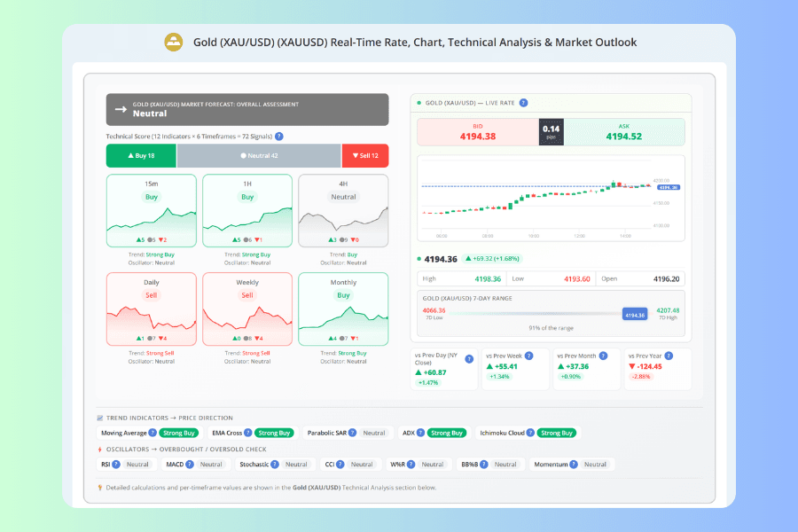
Task: Click the RSI Neutral badge
Action: tap(137, 465)
